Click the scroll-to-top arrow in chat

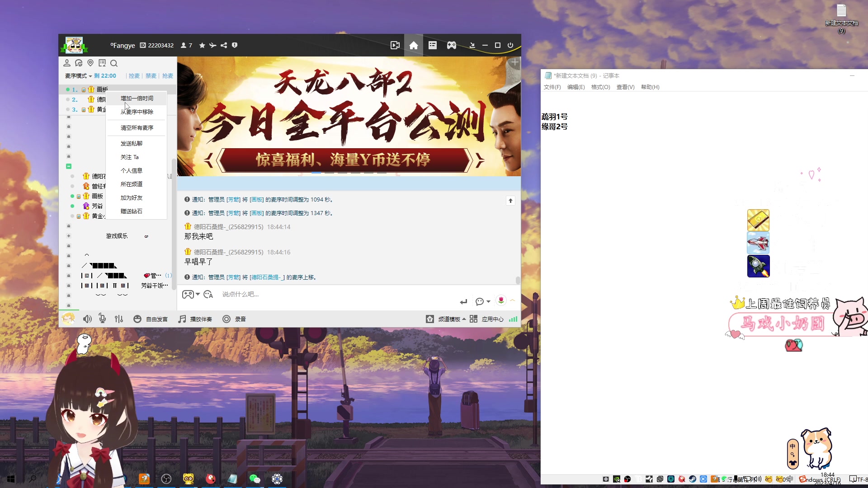(510, 201)
